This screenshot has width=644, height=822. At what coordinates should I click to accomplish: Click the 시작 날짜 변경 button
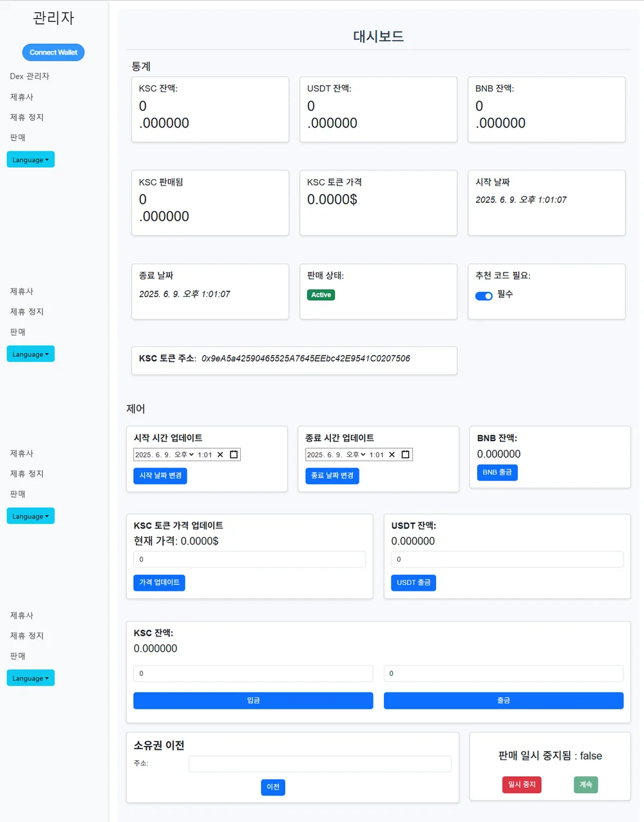pyautogui.click(x=160, y=475)
